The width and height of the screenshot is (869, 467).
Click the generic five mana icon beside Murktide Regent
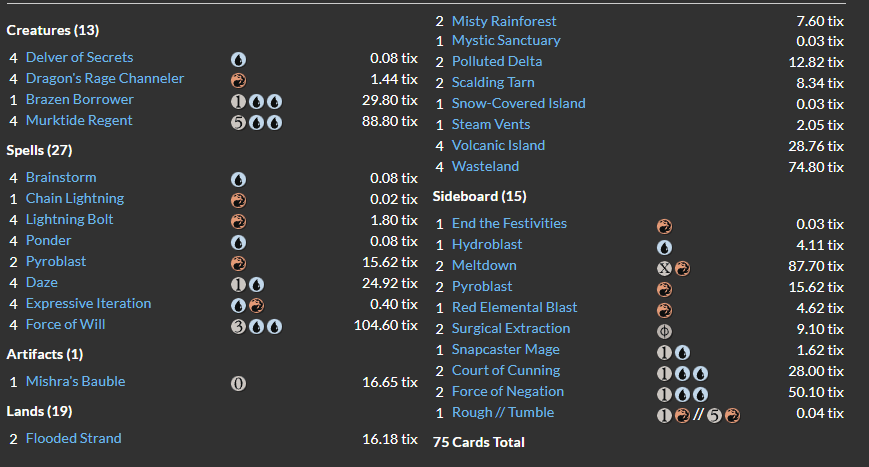point(238,121)
